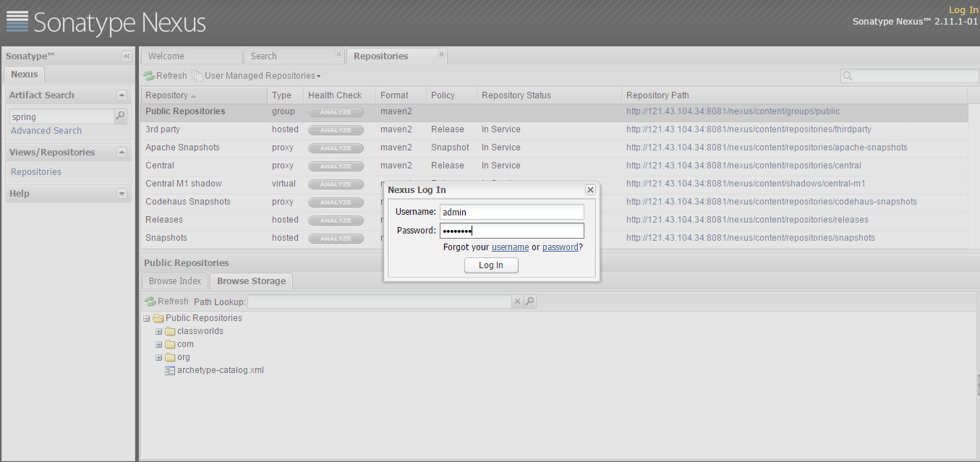Open the groups/public repository path link
This screenshot has height=462, width=980.
733,111
